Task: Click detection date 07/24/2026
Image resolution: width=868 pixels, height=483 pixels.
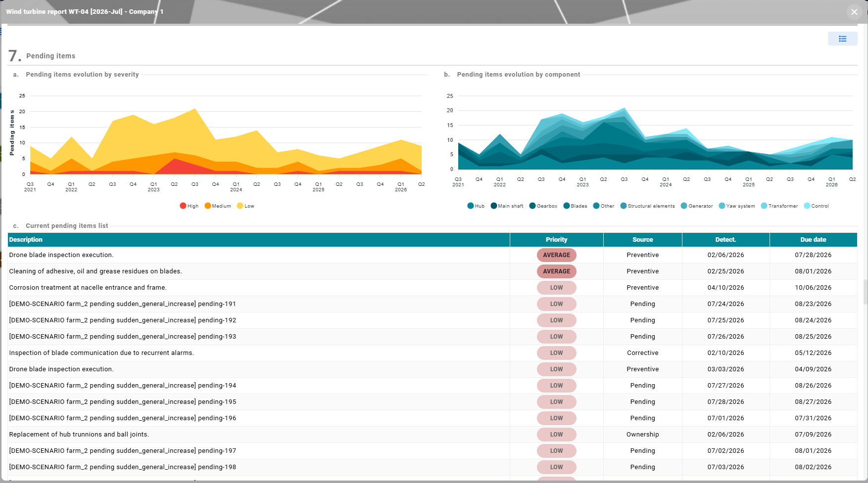Action: pyautogui.click(x=726, y=304)
